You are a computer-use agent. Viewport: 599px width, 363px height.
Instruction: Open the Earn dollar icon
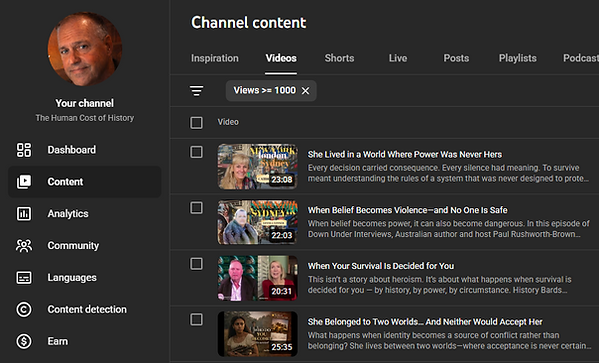[24, 341]
